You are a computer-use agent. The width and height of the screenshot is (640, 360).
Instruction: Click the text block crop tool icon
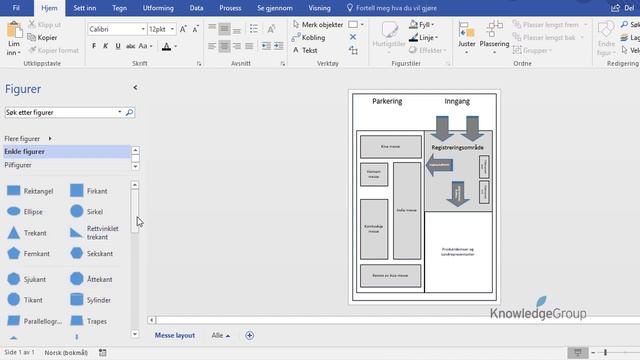tap(353, 50)
